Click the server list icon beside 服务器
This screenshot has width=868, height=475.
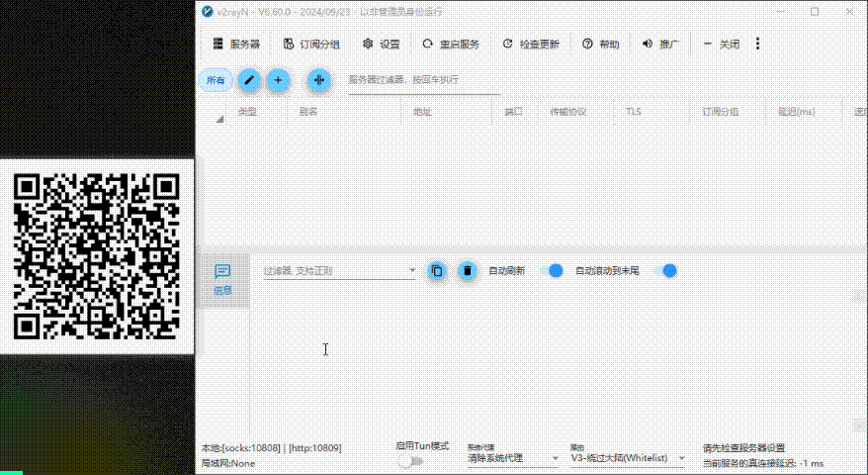(x=218, y=44)
